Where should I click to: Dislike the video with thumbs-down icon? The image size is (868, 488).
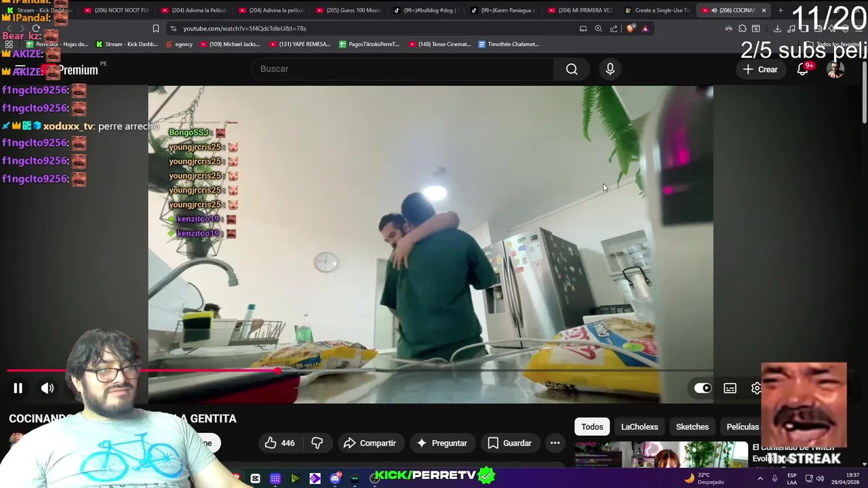coord(317,443)
